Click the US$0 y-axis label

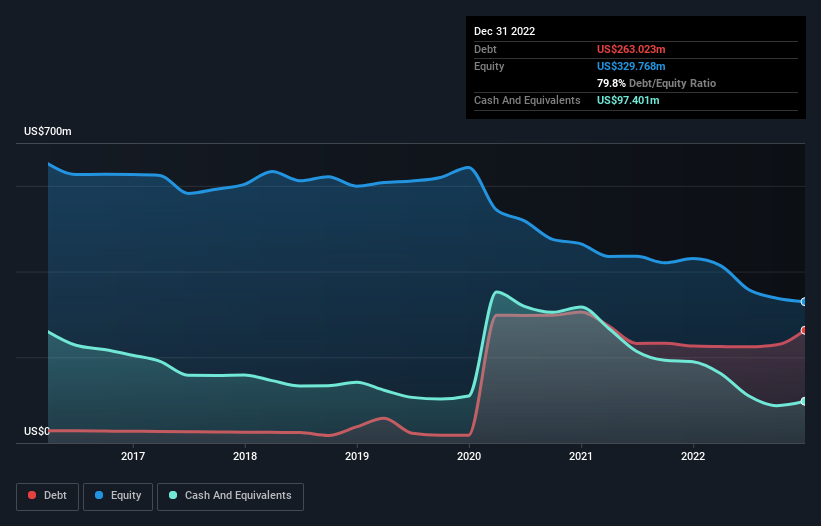37,431
